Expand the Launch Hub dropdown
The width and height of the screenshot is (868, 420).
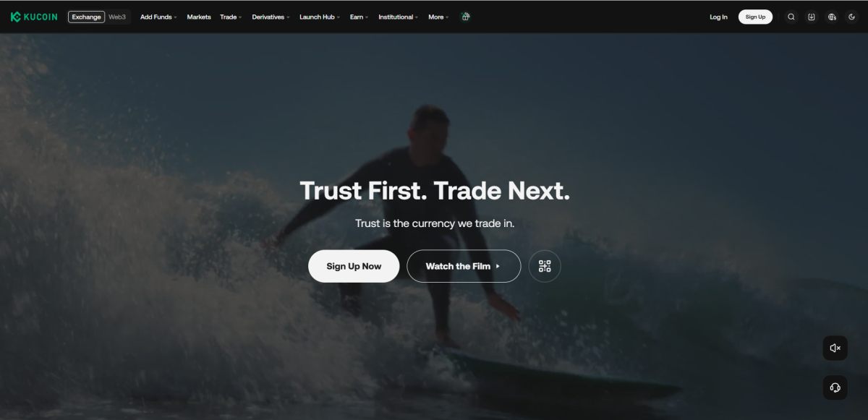coord(320,17)
